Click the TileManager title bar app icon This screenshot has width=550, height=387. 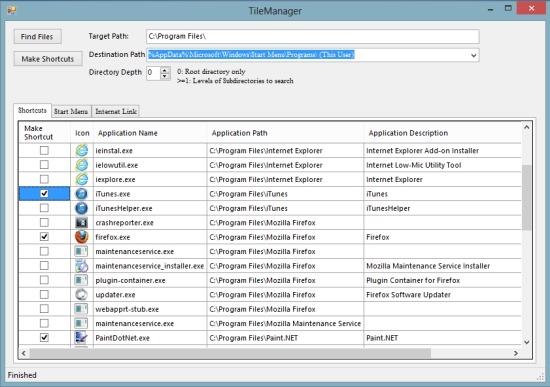[12, 10]
